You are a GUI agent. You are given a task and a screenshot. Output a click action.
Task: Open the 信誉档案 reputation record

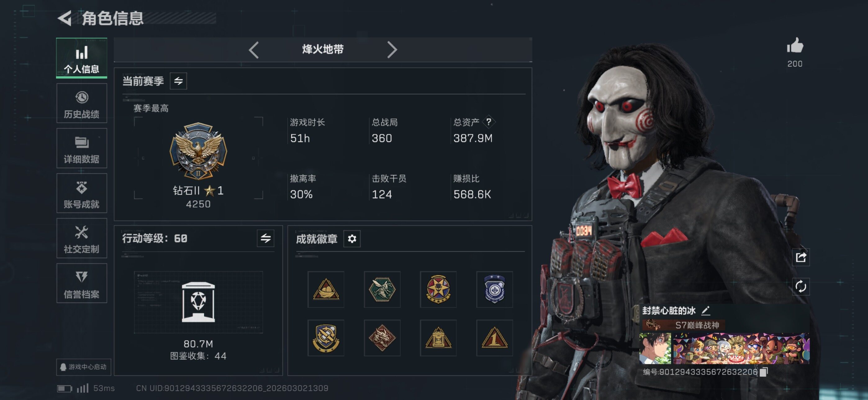pyautogui.click(x=82, y=283)
